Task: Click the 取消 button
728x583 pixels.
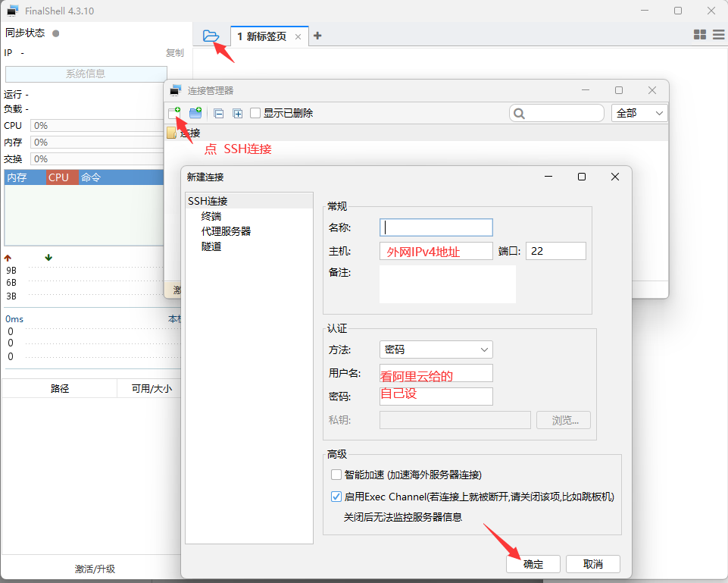Action: [593, 564]
